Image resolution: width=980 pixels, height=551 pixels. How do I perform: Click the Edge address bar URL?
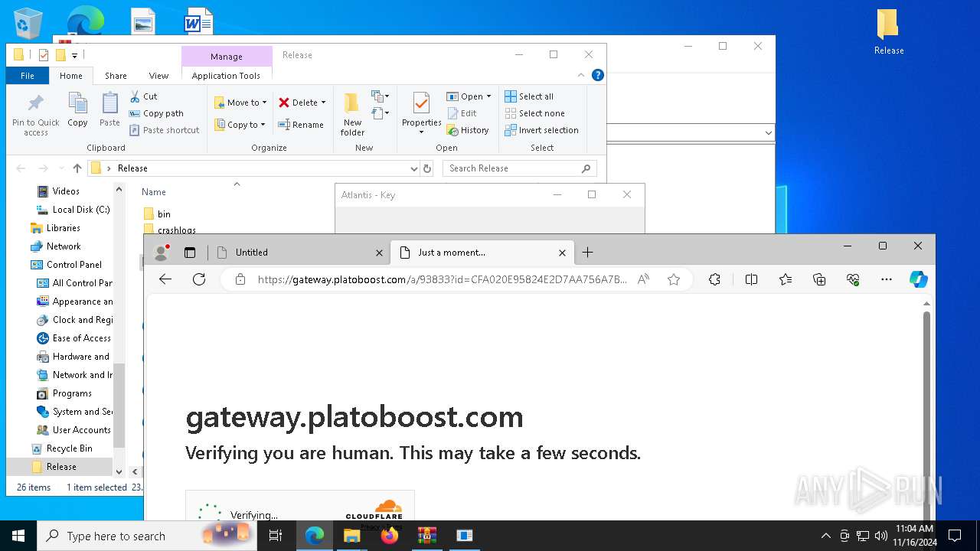pyautogui.click(x=442, y=280)
